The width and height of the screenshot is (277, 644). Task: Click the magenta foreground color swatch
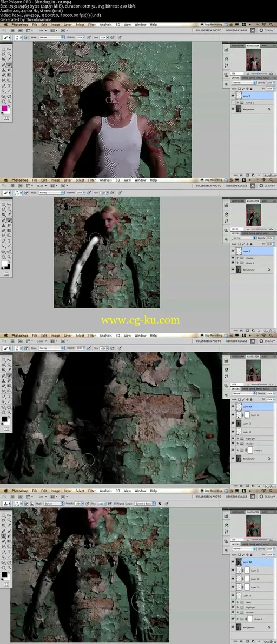coord(4,109)
